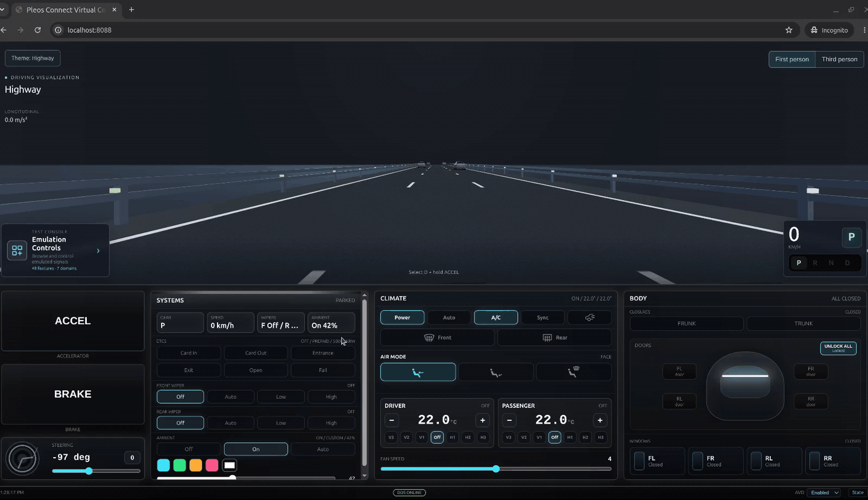Open the AVD Enabled dropdown
This screenshot has width=868, height=500.
pyautogui.click(x=825, y=493)
